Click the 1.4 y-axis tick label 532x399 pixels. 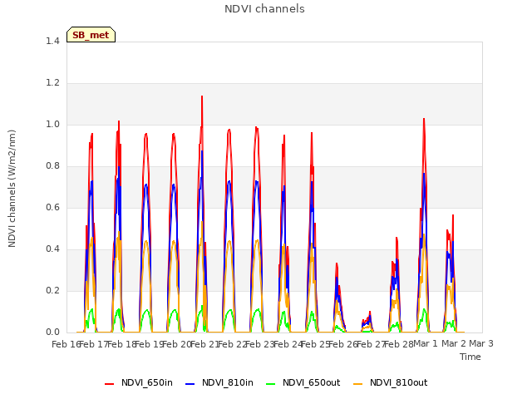point(52,41)
